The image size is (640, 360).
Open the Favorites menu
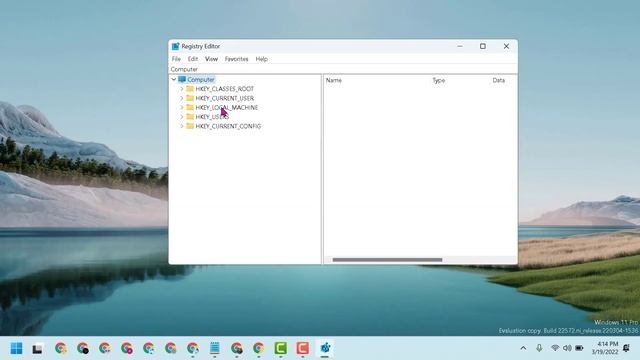pos(236,59)
